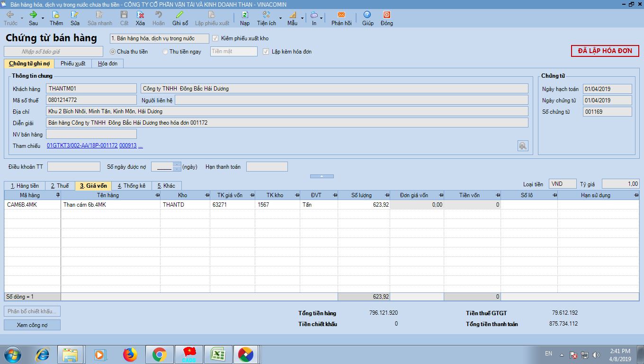Open reference link 01GTKT3/002-AA/18P-001172
644x364 pixels.
click(82, 146)
